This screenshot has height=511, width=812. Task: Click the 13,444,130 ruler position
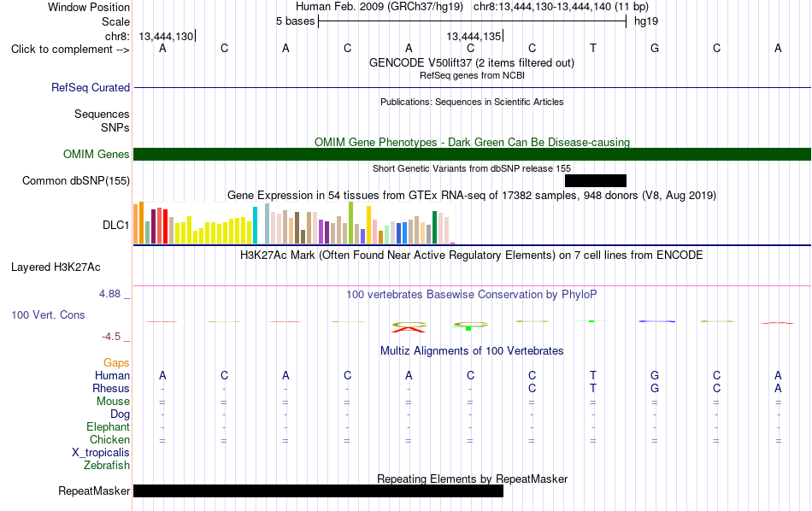pos(166,36)
